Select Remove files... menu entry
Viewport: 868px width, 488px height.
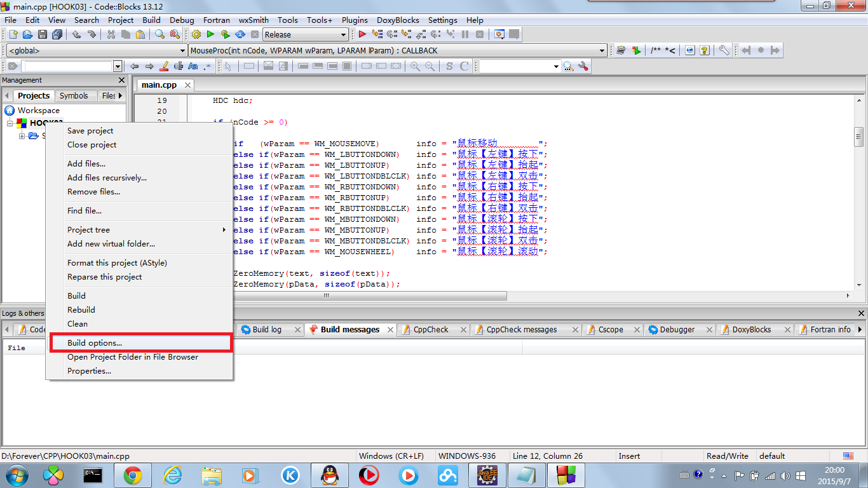140,191
